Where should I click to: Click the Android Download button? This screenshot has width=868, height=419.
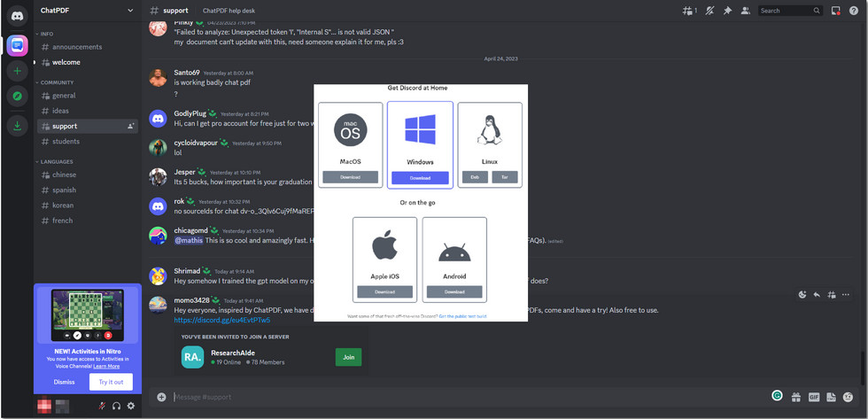pos(454,291)
